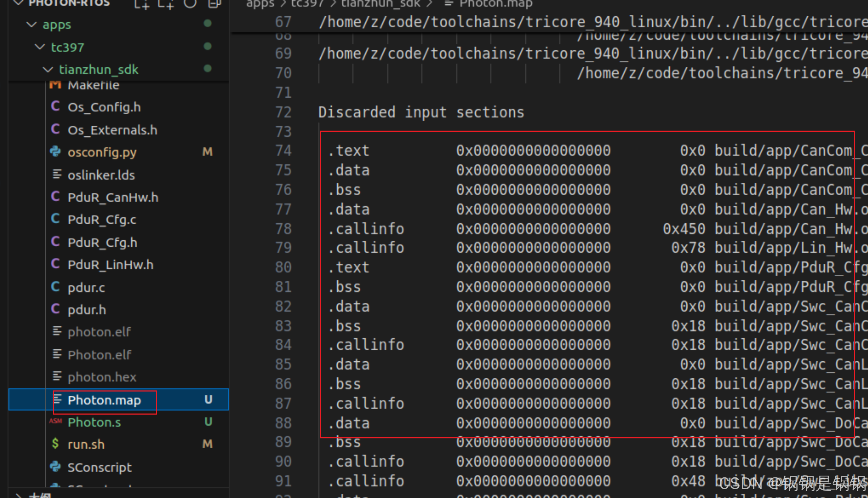
Task: Click the Refresh Explorer icon
Action: (x=190, y=4)
